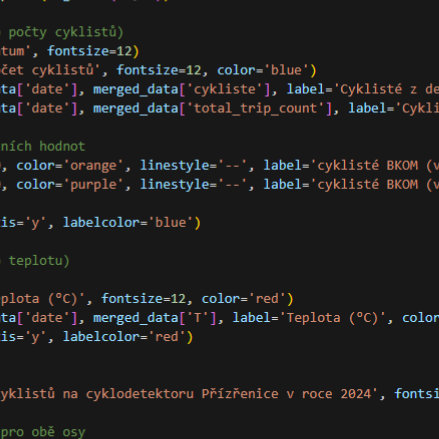Image resolution: width=439 pixels, height=439 pixels.
Task: Click color='red' after fontsize=12
Action: point(244,299)
